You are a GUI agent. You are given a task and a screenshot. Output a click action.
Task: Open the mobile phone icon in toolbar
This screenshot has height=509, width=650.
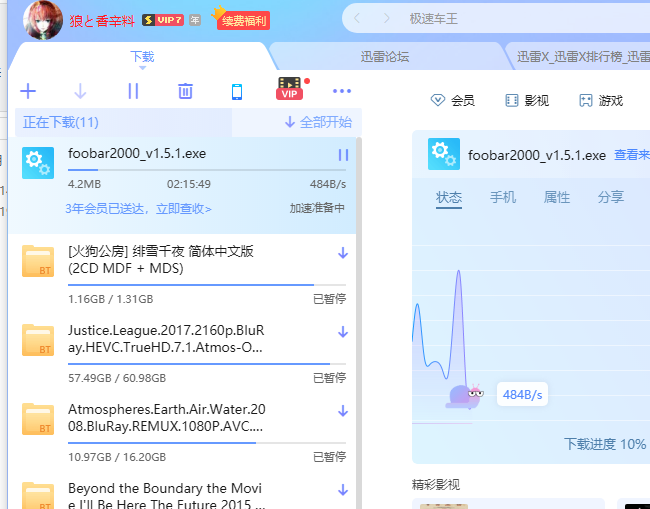coord(237,92)
